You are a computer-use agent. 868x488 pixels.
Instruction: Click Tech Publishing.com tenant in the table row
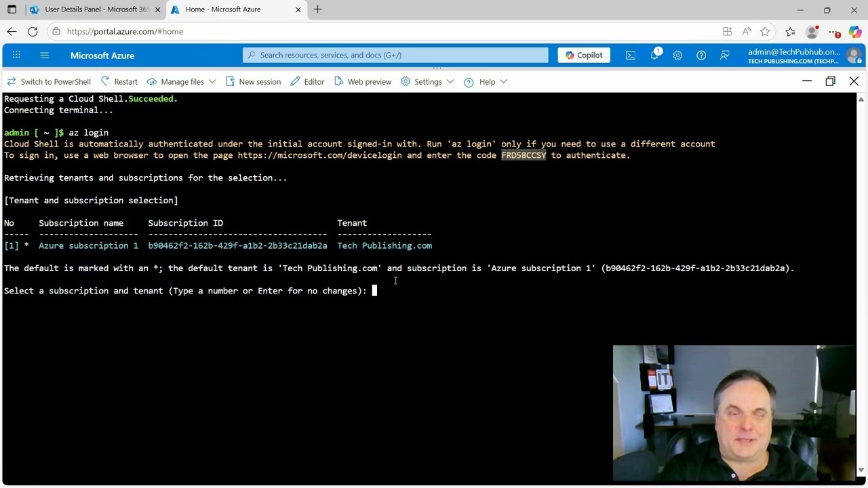[384, 245]
